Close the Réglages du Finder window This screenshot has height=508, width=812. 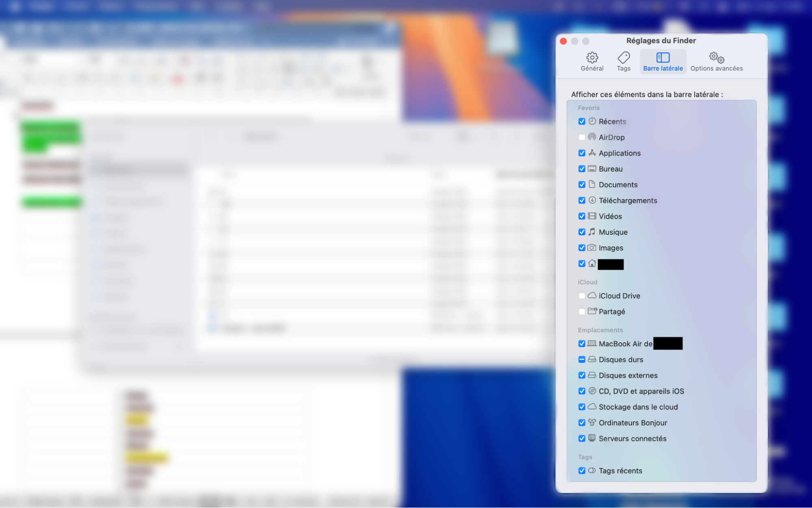tap(563, 41)
